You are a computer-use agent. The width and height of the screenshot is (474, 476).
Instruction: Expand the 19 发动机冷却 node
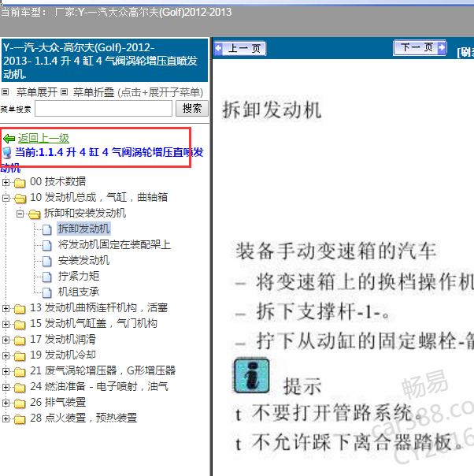6,355
